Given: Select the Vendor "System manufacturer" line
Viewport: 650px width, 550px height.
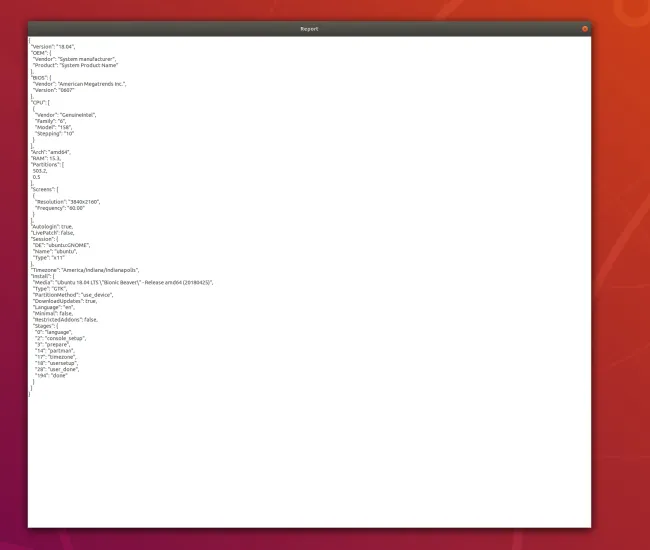Looking at the screenshot, I should (x=75, y=59).
